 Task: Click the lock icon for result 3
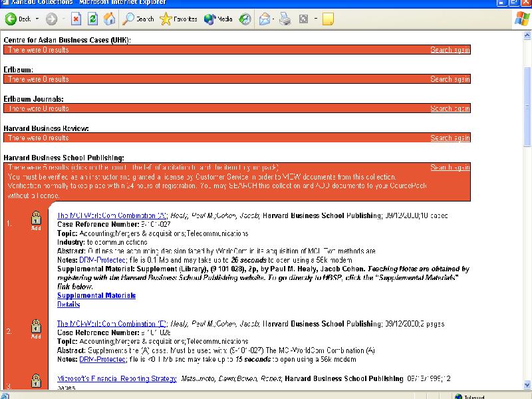(36, 380)
